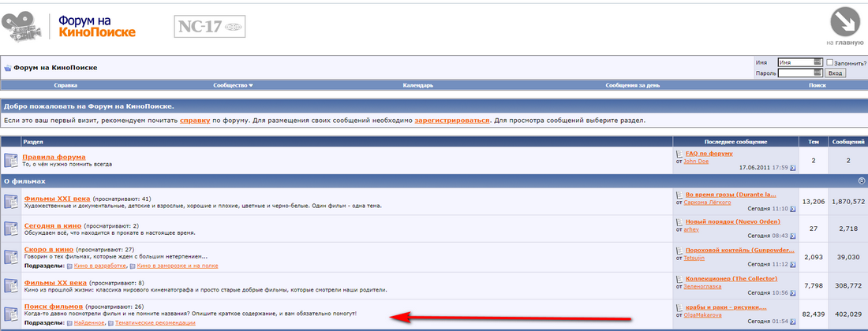The image size is (868, 331).
Task: Expand the 'Сообщество' dropdown menu
Action: (233, 85)
